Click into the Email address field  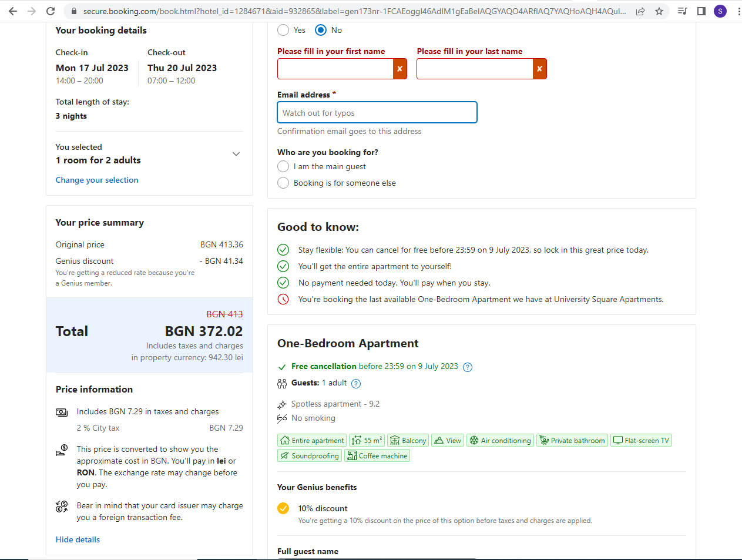[x=377, y=113]
